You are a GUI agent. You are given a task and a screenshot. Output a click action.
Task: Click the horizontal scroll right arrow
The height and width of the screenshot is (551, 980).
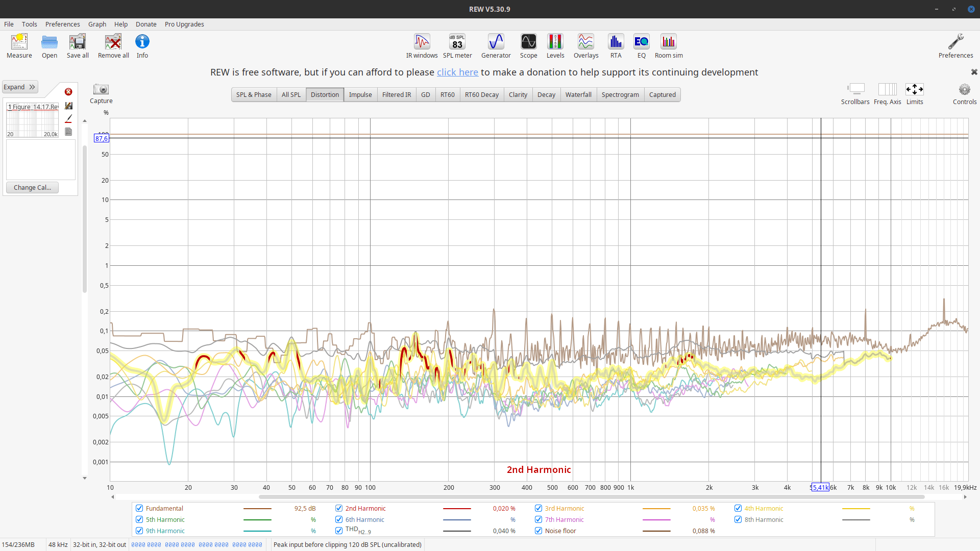point(965,497)
